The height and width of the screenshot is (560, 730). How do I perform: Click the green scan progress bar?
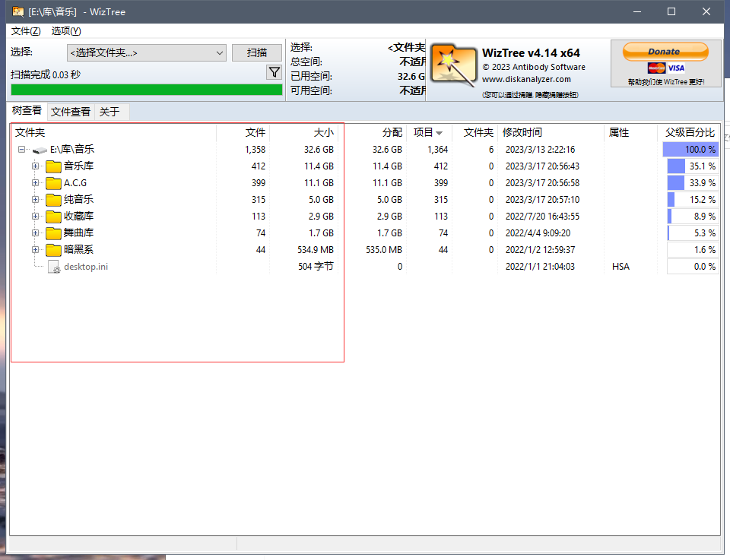tap(146, 90)
